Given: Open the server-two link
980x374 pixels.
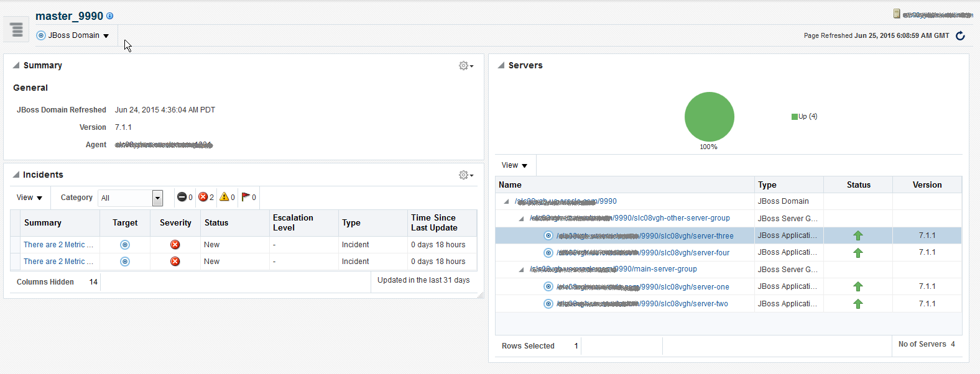Looking at the screenshot, I should [x=642, y=304].
